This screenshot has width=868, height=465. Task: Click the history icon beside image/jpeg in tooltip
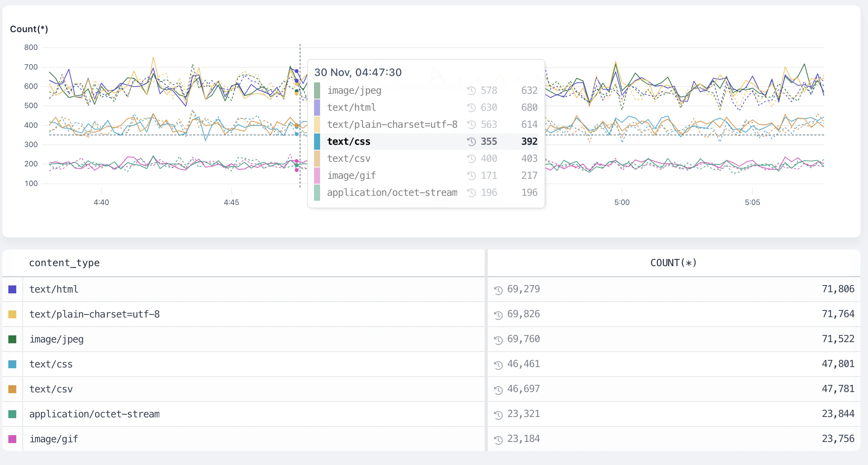point(471,90)
